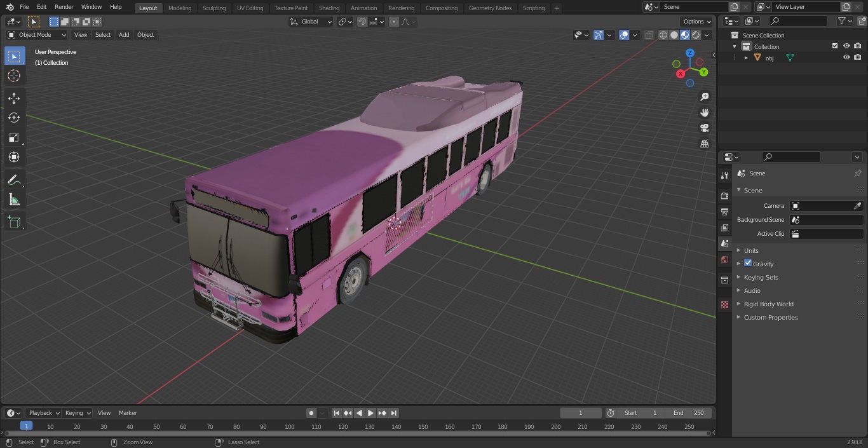Screen dimensions: 868x448
Task: Click the pan hand viewport gizmo
Action: 704,112
